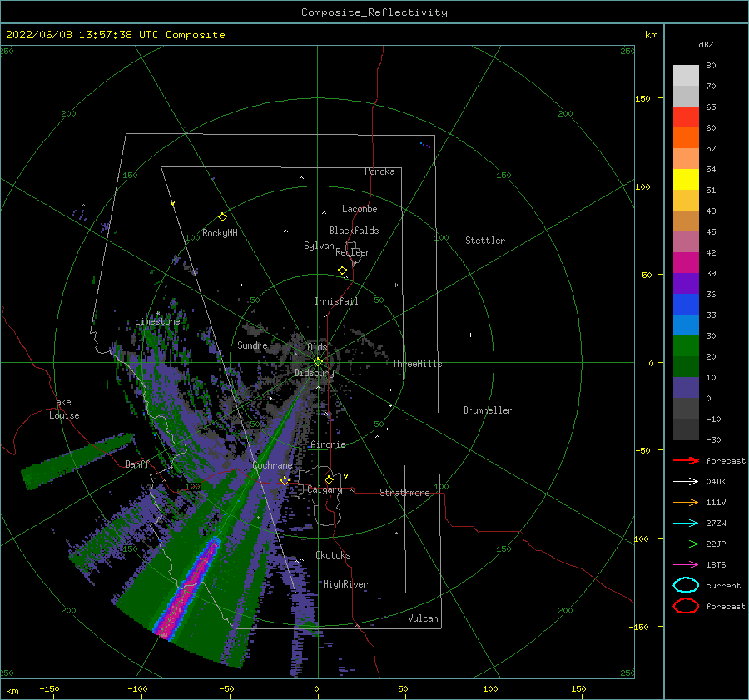Click the yellow diamond marker below RedDeer
Image resolution: width=749 pixels, height=700 pixels.
(342, 271)
